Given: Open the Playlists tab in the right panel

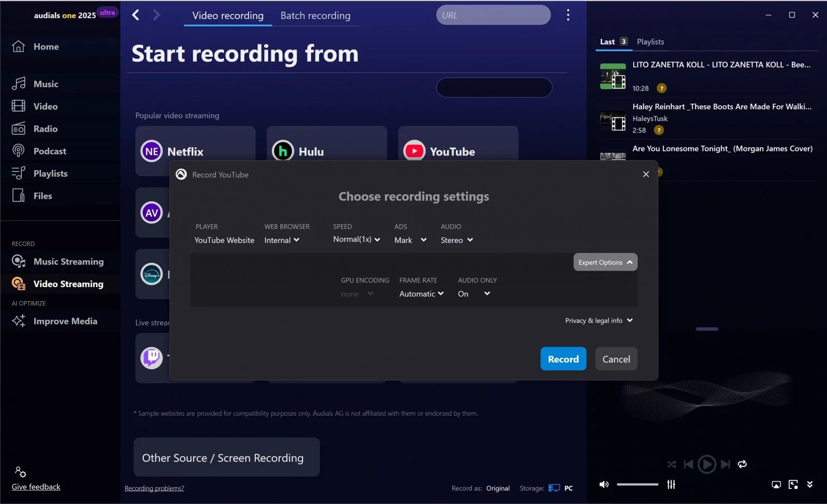Looking at the screenshot, I should (x=650, y=41).
